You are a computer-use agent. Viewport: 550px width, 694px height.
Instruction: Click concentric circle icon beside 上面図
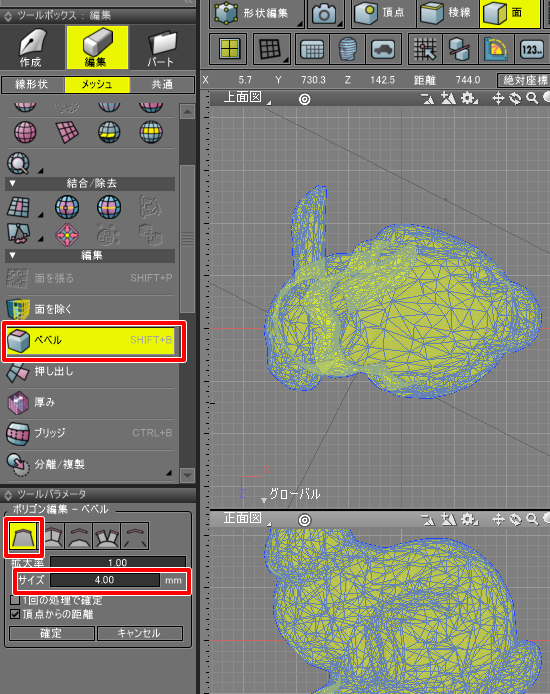(304, 99)
